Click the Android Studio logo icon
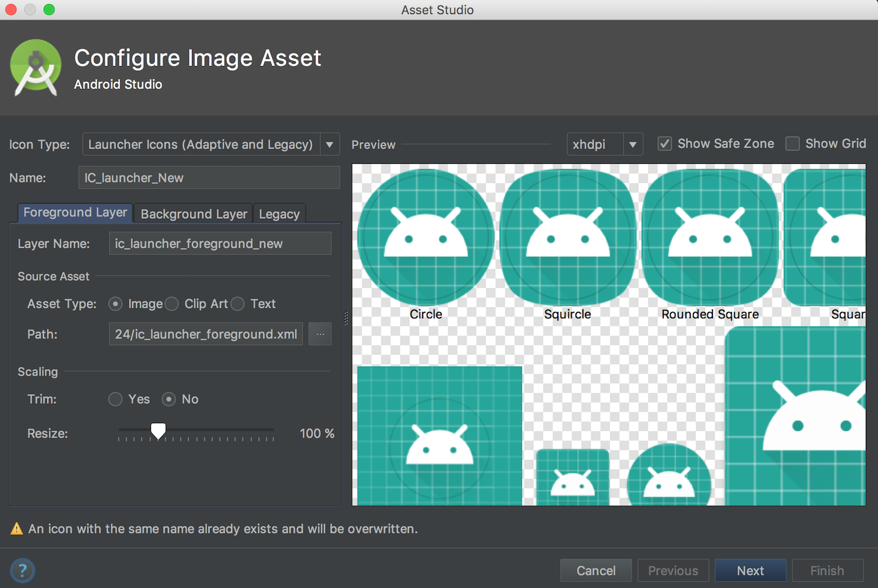 tap(36, 67)
